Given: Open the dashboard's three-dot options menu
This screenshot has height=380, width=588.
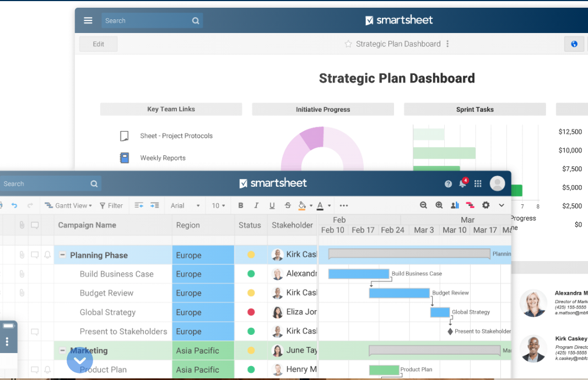Looking at the screenshot, I should tap(447, 44).
